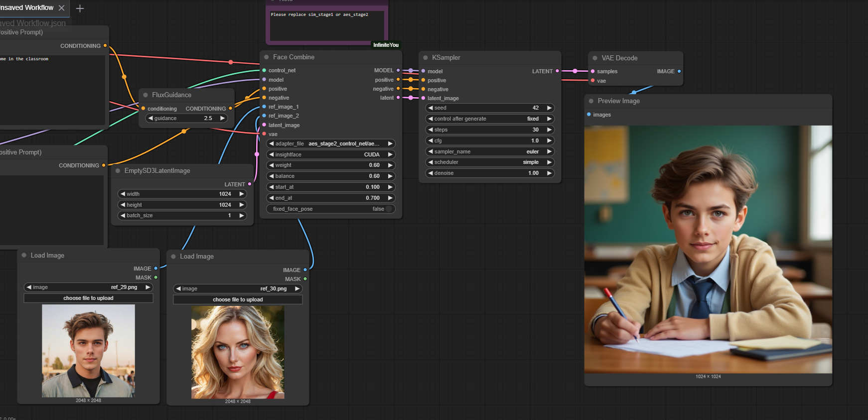The height and width of the screenshot is (420, 868).
Task: Collapse the Preview Image node dot
Action: coord(591,101)
